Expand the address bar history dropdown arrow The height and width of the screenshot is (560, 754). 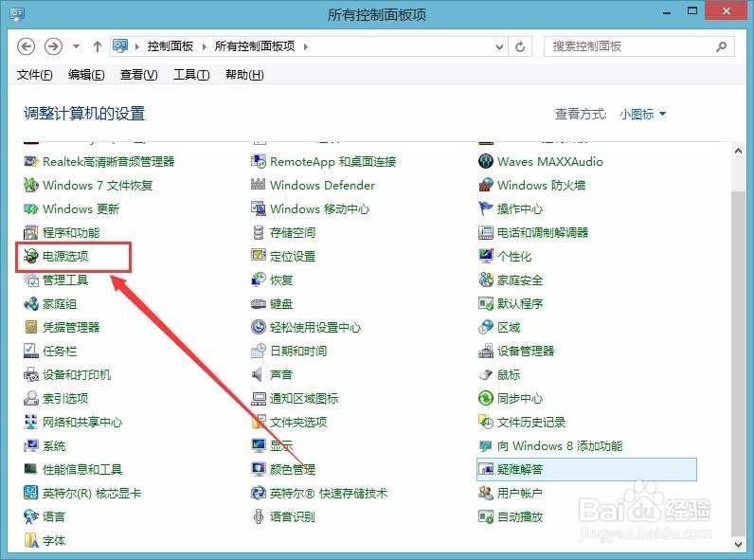coord(499,46)
